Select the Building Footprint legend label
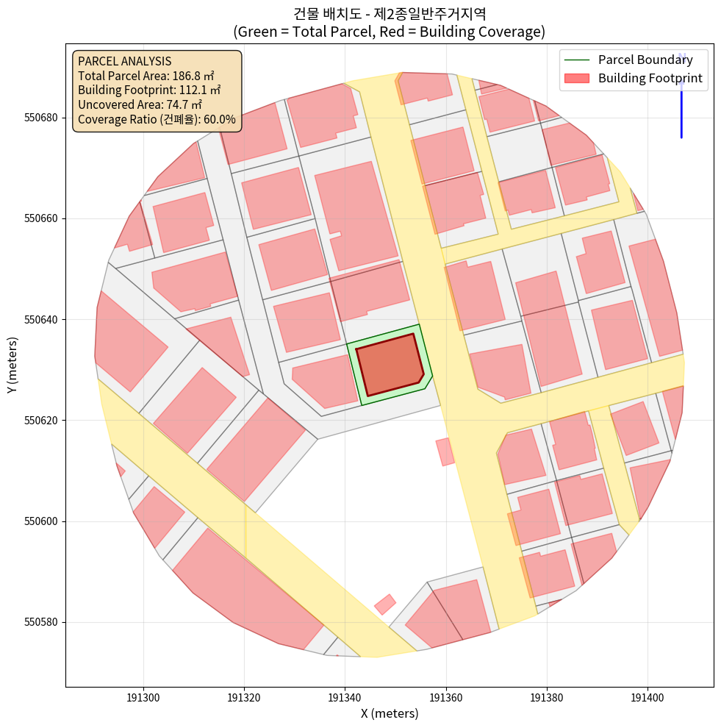721x728 pixels. coord(650,78)
